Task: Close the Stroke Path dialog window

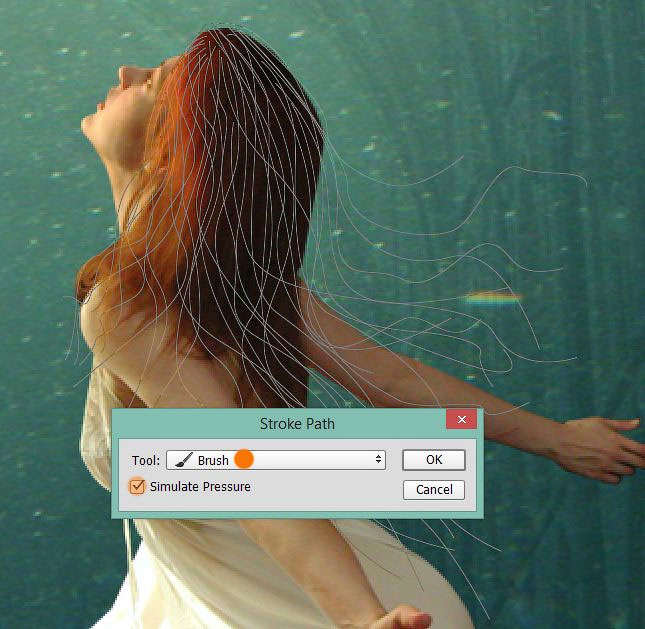Action: (x=462, y=419)
